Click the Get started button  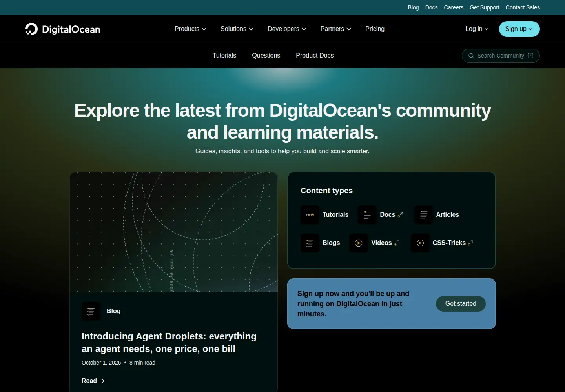pyautogui.click(x=461, y=304)
